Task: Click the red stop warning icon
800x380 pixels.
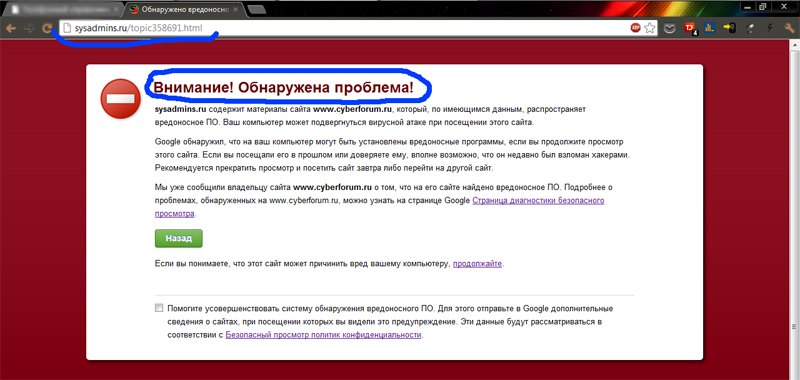Action: pos(120,98)
